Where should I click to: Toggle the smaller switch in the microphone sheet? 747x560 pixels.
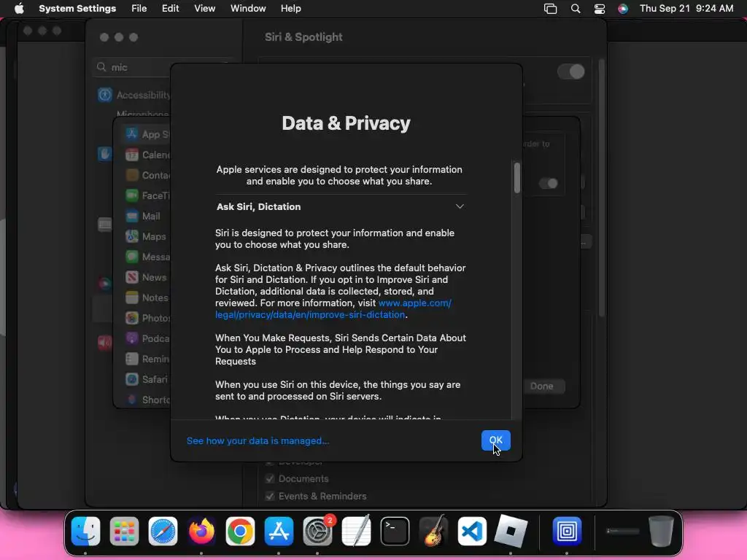click(x=549, y=183)
